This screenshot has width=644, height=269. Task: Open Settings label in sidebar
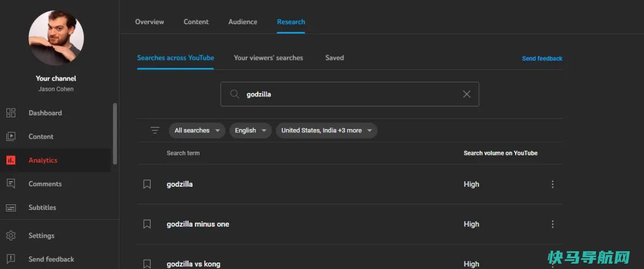pyautogui.click(x=41, y=236)
